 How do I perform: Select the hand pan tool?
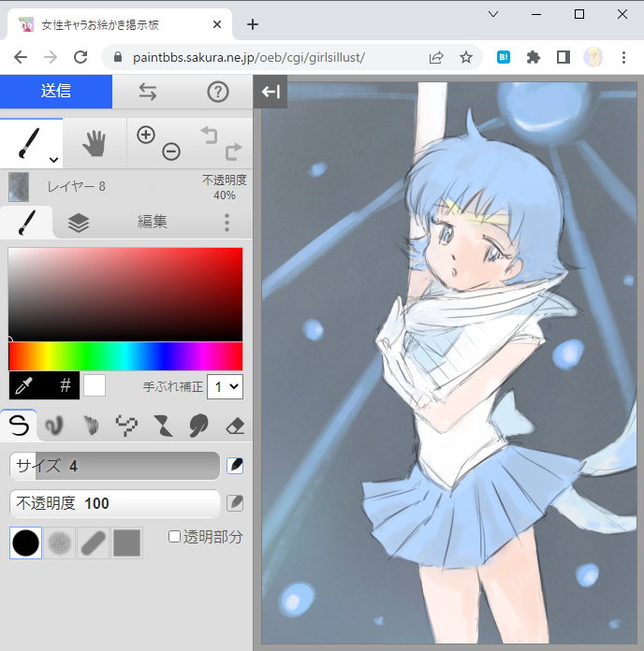pos(95,143)
